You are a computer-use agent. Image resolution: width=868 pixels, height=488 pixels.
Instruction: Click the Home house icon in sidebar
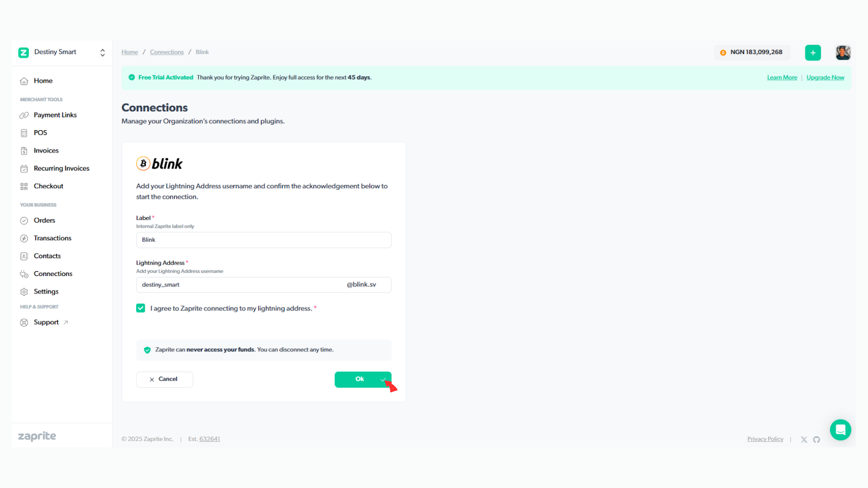(x=24, y=81)
